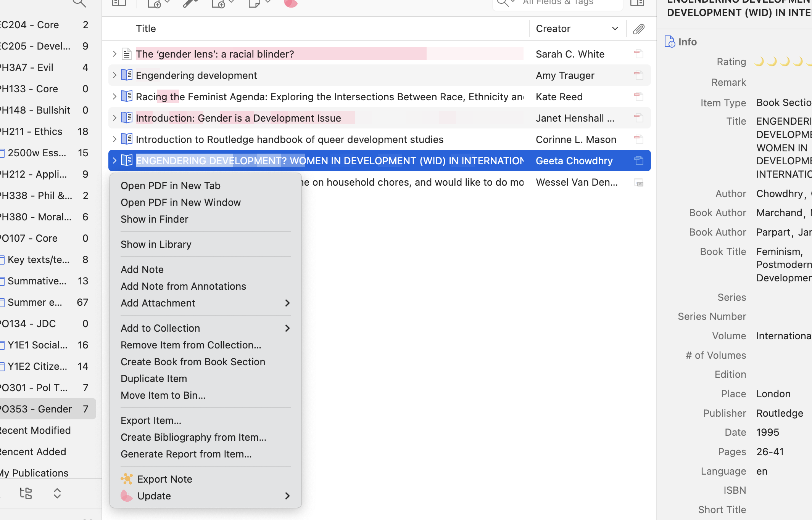Expand the Racing the Feminist Agenda item
Image resolution: width=812 pixels, height=520 pixels.
click(114, 97)
